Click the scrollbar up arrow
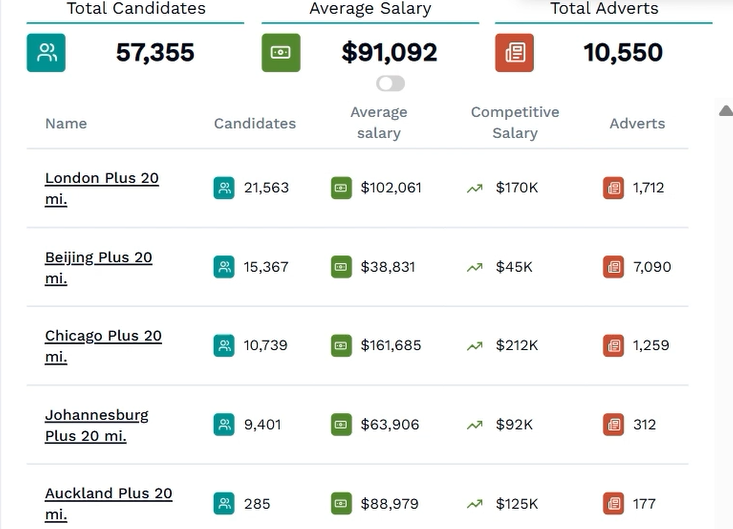Screen dimensions: 733x529 coord(726,110)
